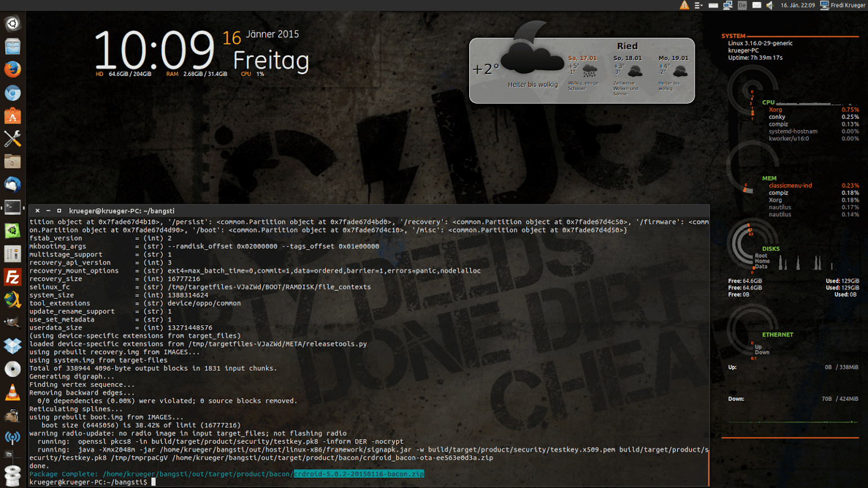The height and width of the screenshot is (488, 868).
Task: Click the keyboard indicator in top panel
Action: pyautogui.click(x=713, y=5)
